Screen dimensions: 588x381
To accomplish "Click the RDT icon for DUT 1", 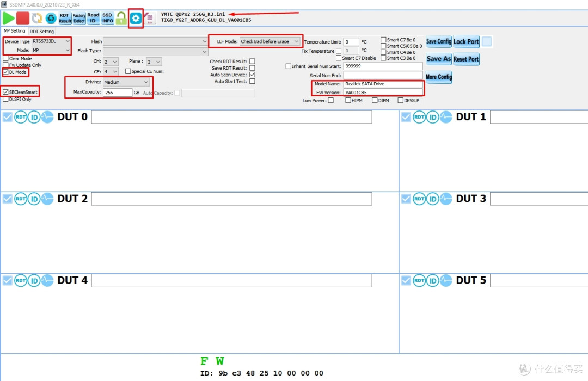I will click(x=419, y=117).
